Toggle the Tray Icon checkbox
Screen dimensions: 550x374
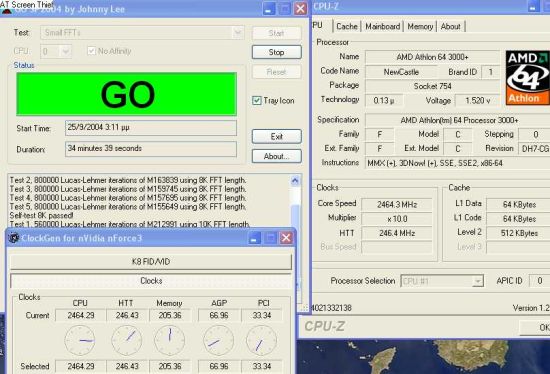coord(257,101)
